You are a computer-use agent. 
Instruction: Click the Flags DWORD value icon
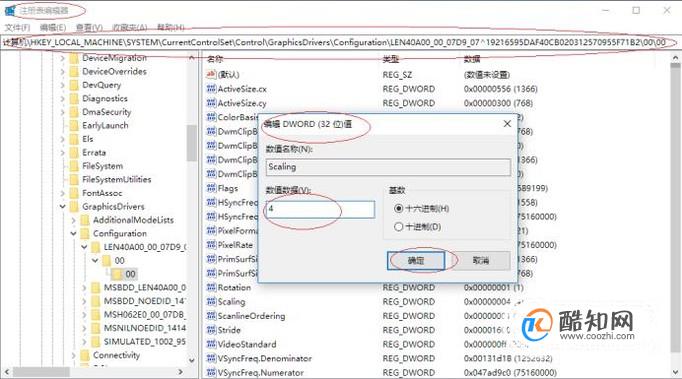click(x=211, y=188)
